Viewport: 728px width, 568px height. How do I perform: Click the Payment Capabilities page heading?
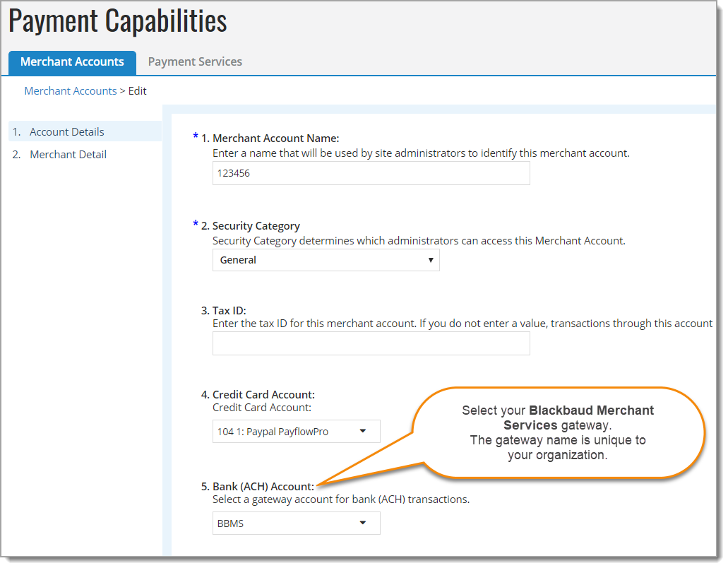pos(118,21)
